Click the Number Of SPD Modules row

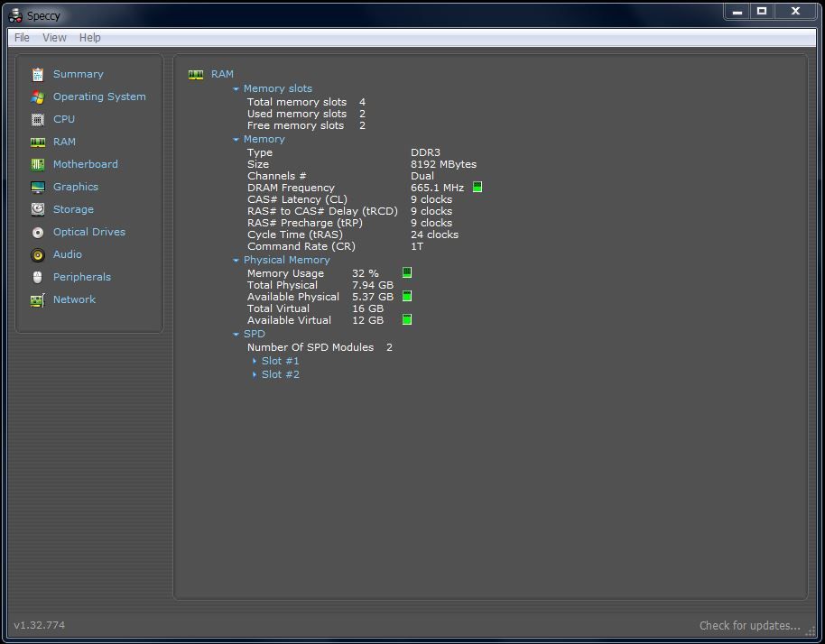coord(320,347)
